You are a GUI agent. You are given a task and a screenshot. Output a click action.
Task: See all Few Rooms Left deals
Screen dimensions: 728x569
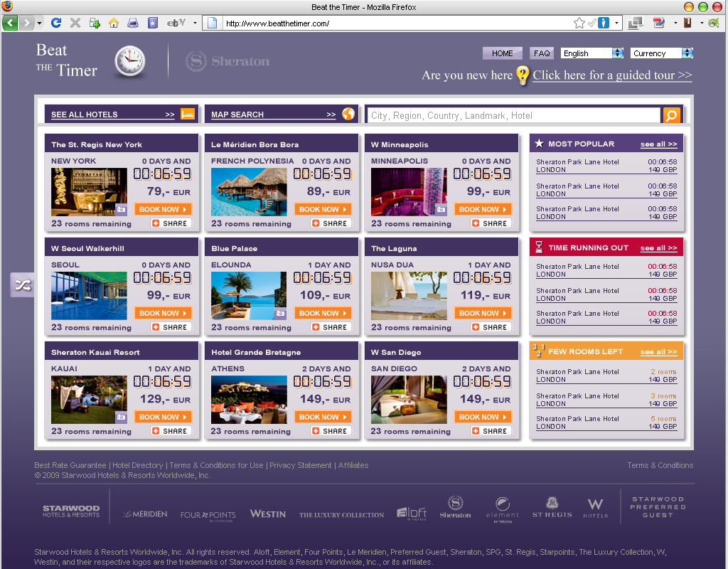tap(658, 352)
